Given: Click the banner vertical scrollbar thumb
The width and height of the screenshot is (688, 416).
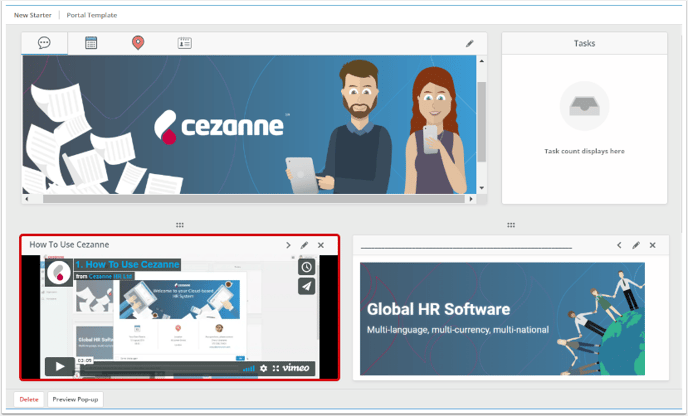Looking at the screenshot, I should (482, 122).
